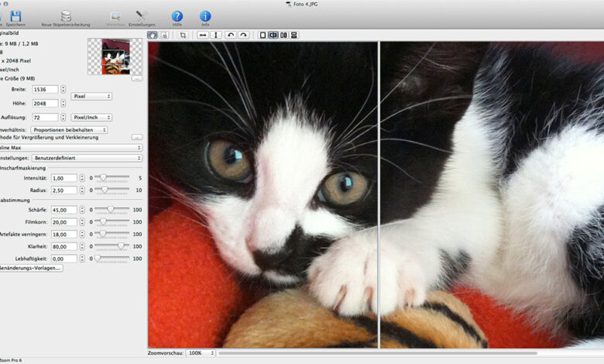This screenshot has width=604, height=364.
Task: Switch to stacked top-bottom preview view
Action: pyautogui.click(x=294, y=35)
